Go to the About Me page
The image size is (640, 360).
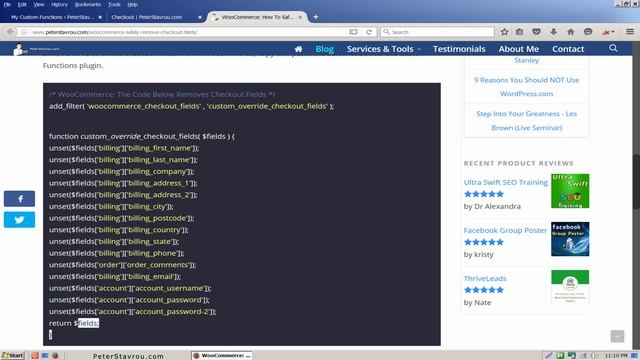point(519,49)
